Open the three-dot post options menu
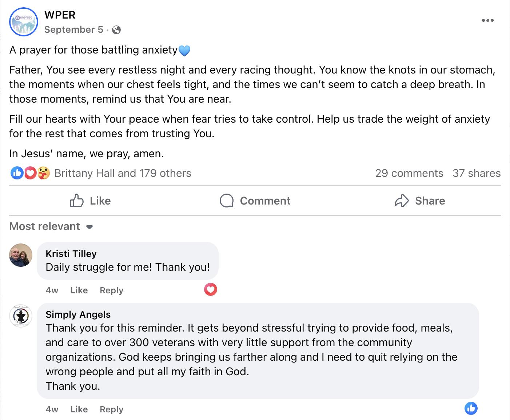510x420 pixels. tap(487, 20)
